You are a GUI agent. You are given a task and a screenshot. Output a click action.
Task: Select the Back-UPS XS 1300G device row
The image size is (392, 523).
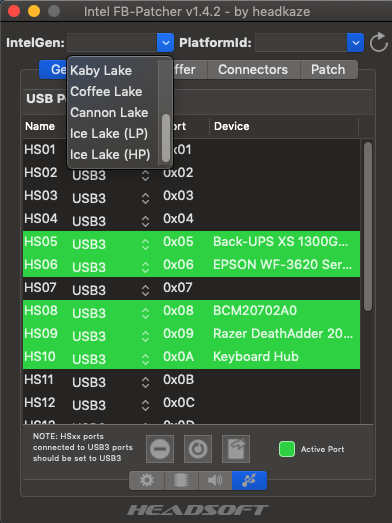pyautogui.click(x=191, y=242)
